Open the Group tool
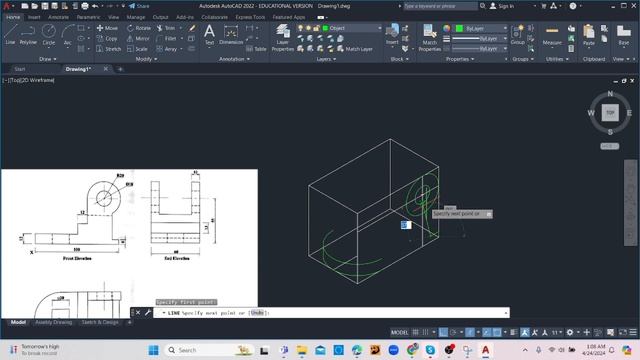 (518, 35)
